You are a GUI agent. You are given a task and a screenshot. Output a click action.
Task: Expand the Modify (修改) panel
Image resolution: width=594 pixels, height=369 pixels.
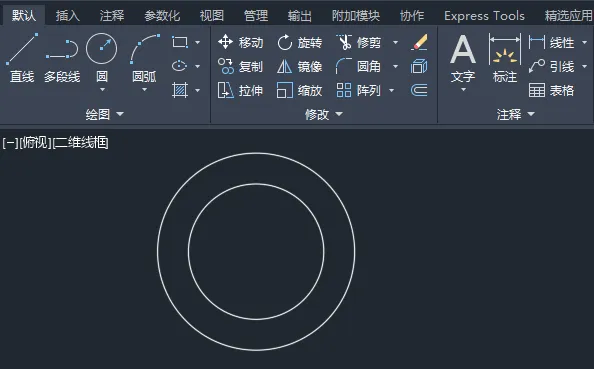tap(324, 114)
